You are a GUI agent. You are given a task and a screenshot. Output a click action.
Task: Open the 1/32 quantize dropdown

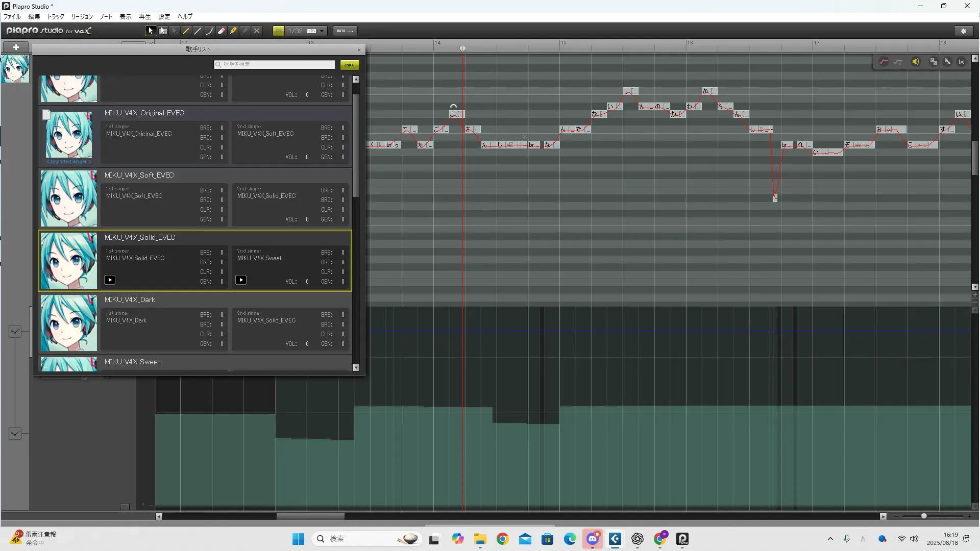(x=322, y=31)
